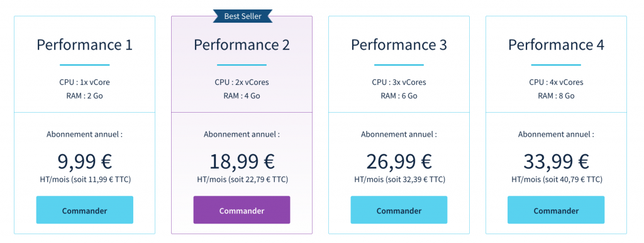Click Commander under the 26,99 € price
This screenshot has width=644, height=243.
click(x=399, y=210)
